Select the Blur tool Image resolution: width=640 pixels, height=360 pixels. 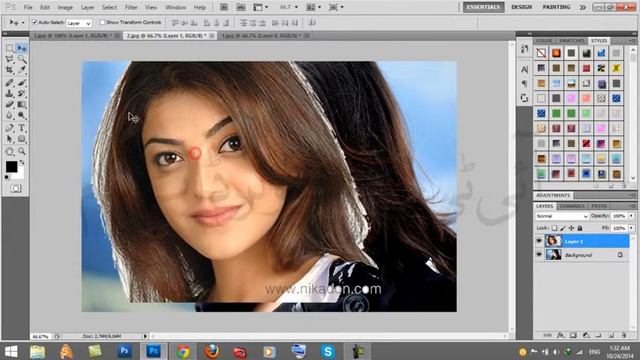coord(9,116)
